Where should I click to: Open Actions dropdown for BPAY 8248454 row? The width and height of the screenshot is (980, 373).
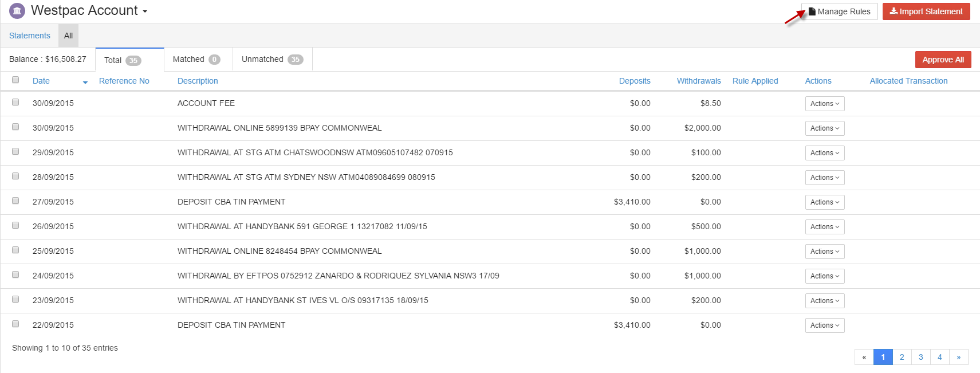click(825, 252)
